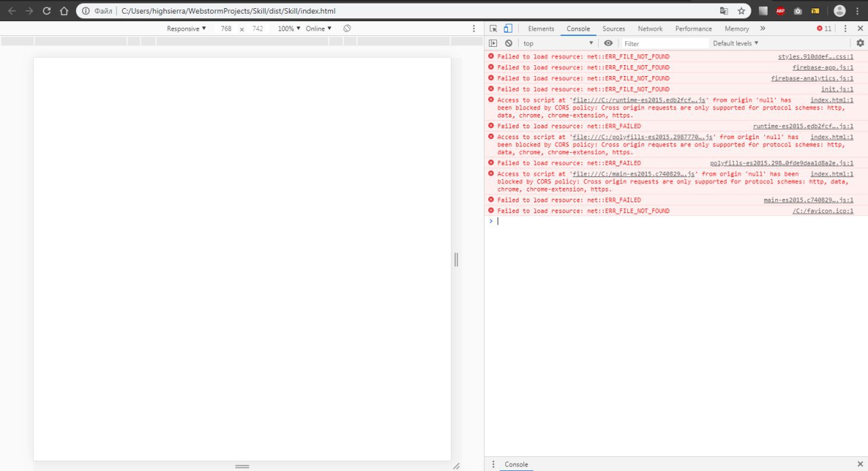This screenshot has width=868, height=471.
Task: Select the drawer Console tab at bottom
Action: tap(516, 464)
